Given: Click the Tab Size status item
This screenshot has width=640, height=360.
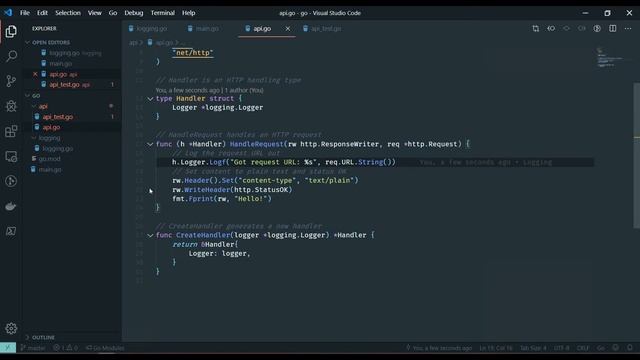Looking at the screenshot, I should [x=533, y=348].
